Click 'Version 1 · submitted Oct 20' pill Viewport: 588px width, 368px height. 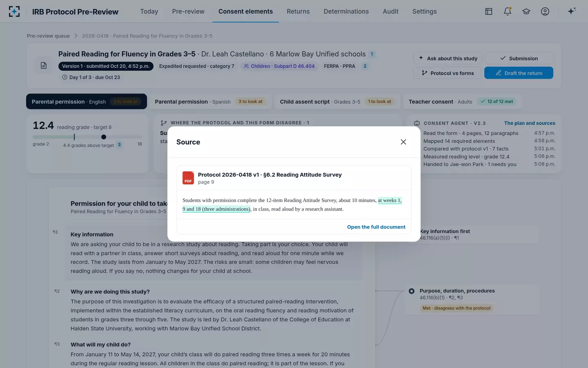[106, 66]
